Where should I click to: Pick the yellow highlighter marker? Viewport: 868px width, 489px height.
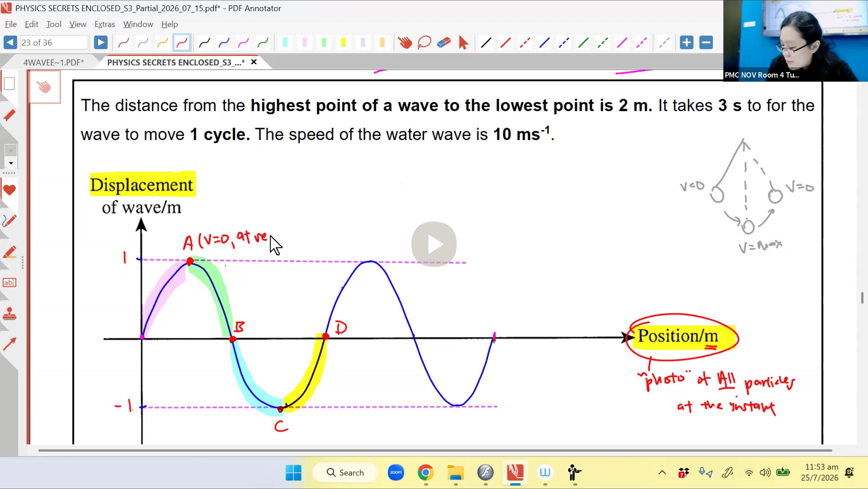[343, 43]
